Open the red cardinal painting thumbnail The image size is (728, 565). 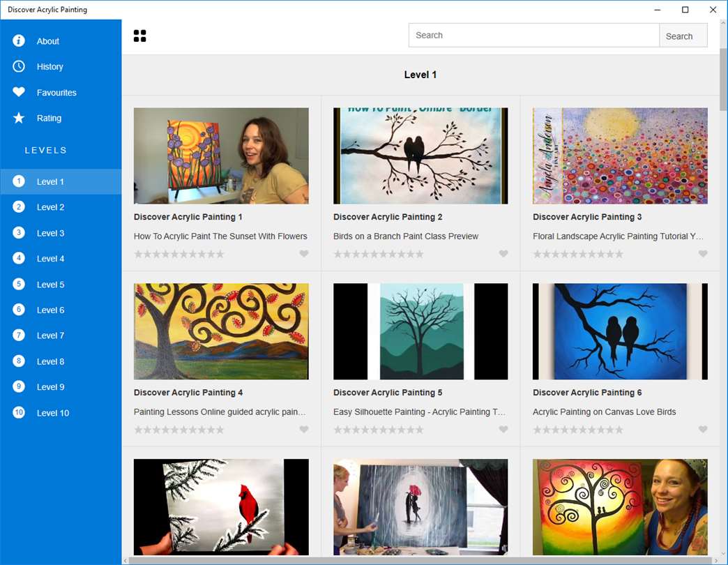click(221, 507)
